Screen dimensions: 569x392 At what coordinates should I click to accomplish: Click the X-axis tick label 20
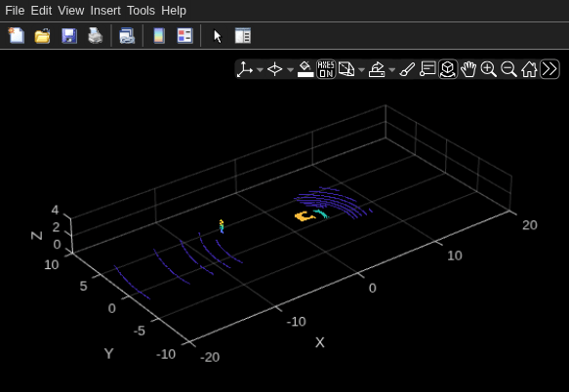point(530,225)
